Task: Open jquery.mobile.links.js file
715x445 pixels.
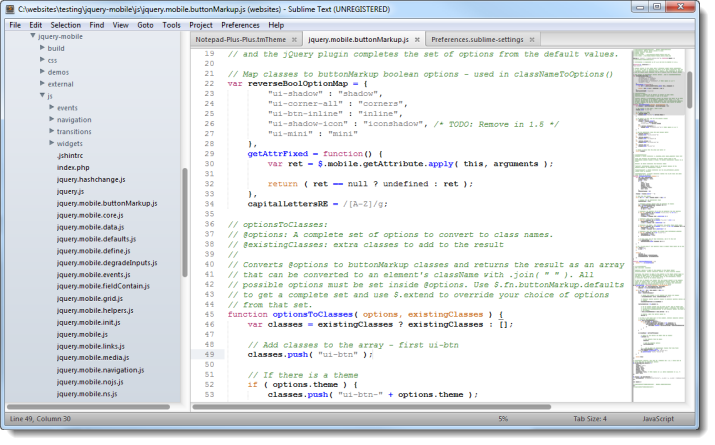Action: pyautogui.click(x=90, y=346)
